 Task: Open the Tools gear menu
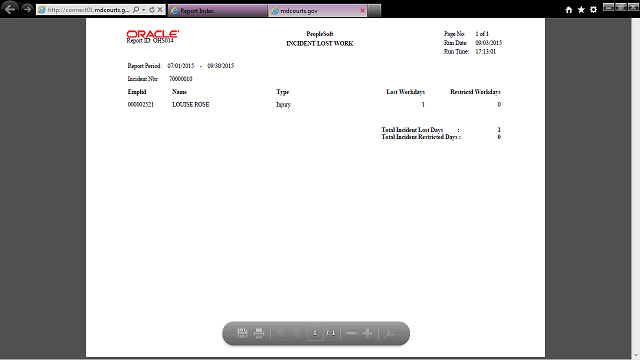click(593, 10)
